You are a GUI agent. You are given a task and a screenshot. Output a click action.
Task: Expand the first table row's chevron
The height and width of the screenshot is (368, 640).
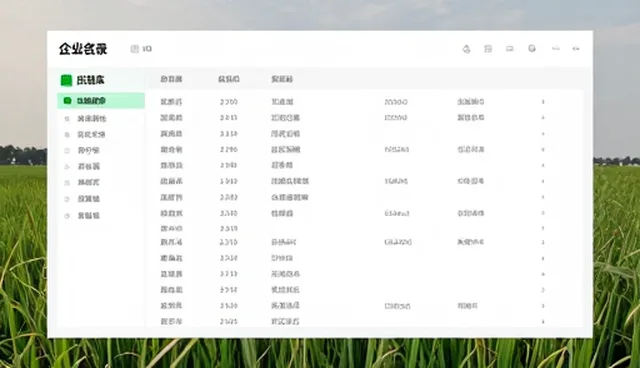point(543,102)
